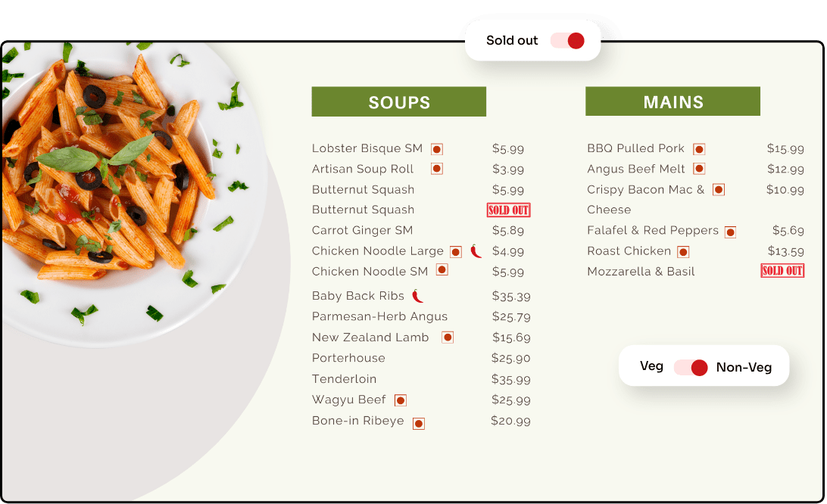Select the non-veg indicator next to Artisan Soup Roll
827x504 pixels.
[437, 169]
